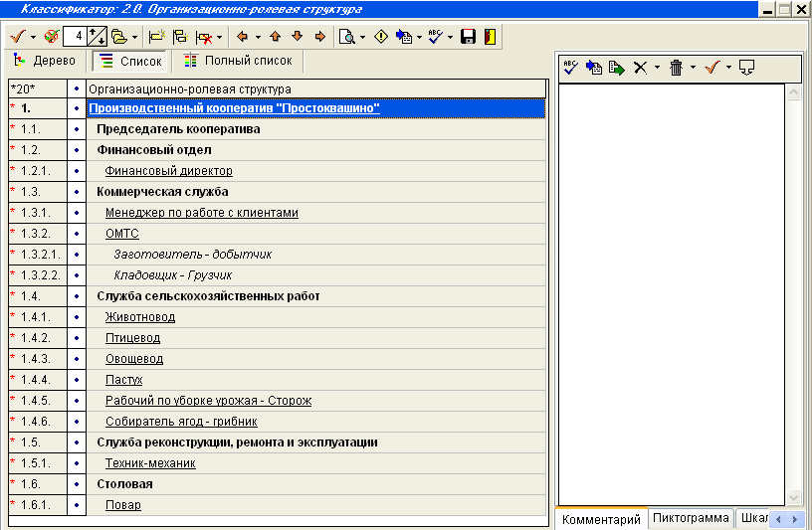Open the dropdown beside the comment panel checkmark

(x=728, y=68)
